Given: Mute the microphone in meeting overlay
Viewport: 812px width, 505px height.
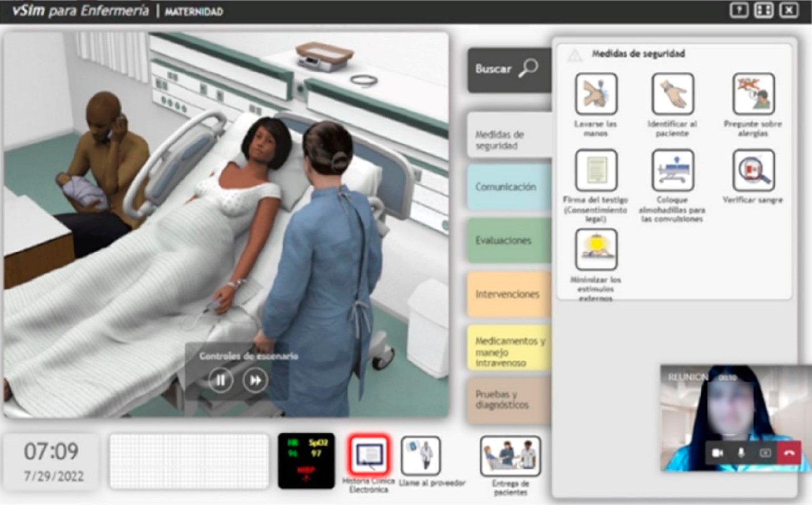Looking at the screenshot, I should click(741, 453).
